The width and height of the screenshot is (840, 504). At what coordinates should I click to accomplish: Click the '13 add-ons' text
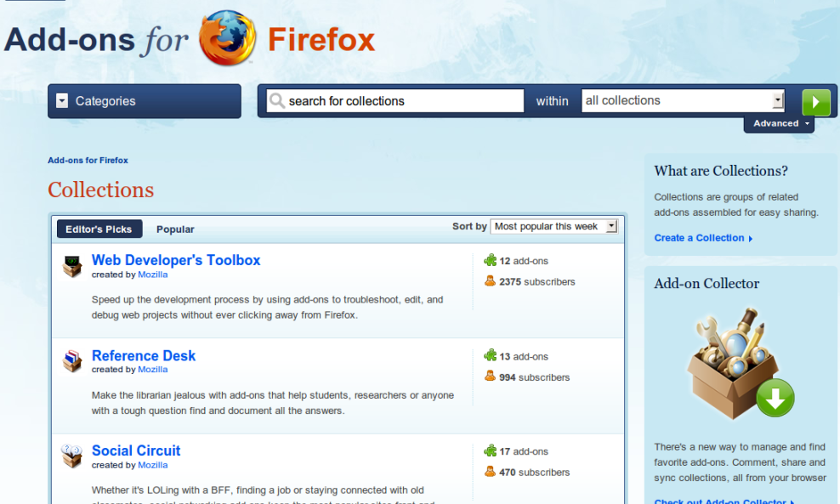524,356
